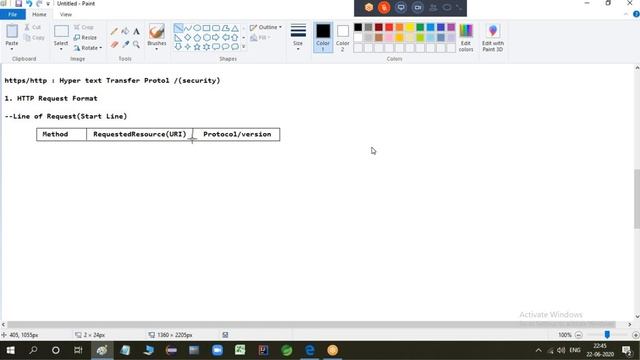Switch to the View tab
Viewport: 640px width, 360px height.
point(66,14)
